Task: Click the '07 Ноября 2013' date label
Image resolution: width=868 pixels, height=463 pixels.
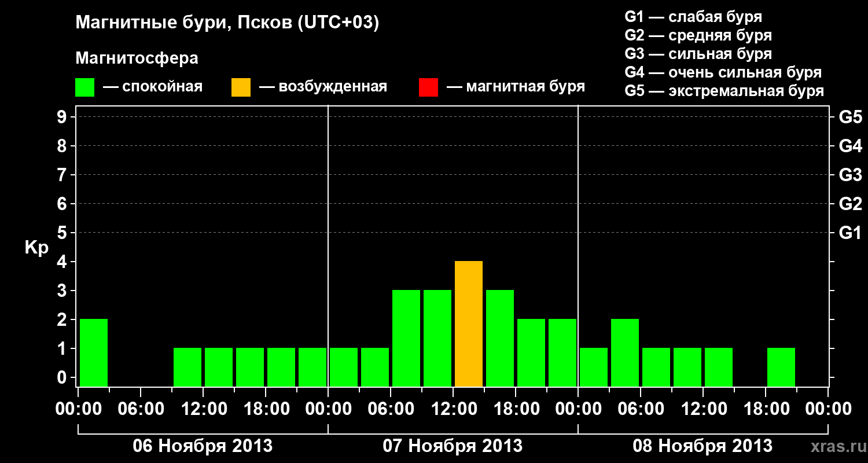Action: (x=453, y=446)
